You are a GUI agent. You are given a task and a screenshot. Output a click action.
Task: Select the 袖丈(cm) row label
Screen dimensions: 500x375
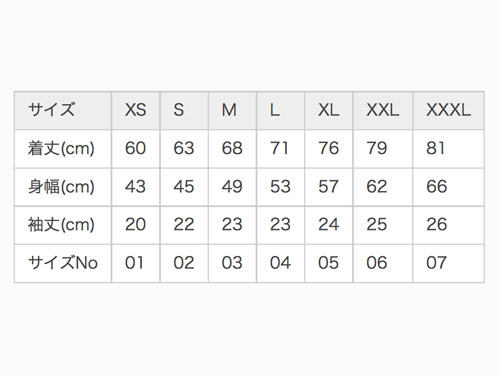click(63, 225)
